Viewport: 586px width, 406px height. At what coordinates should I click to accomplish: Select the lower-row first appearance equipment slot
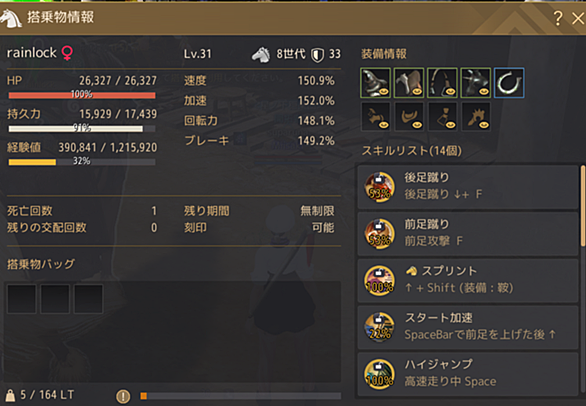pos(376,117)
